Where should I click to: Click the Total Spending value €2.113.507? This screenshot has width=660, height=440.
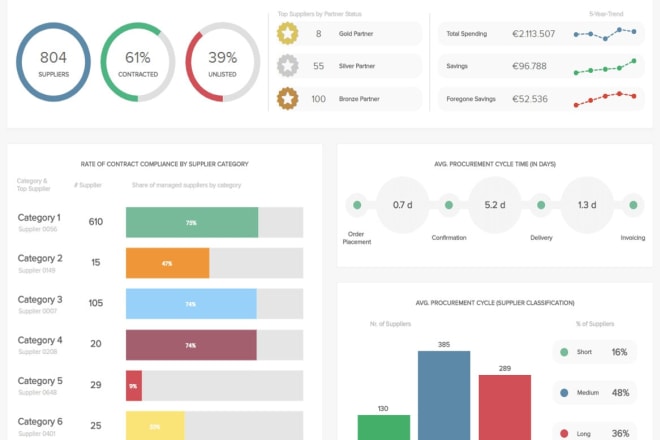(x=533, y=34)
